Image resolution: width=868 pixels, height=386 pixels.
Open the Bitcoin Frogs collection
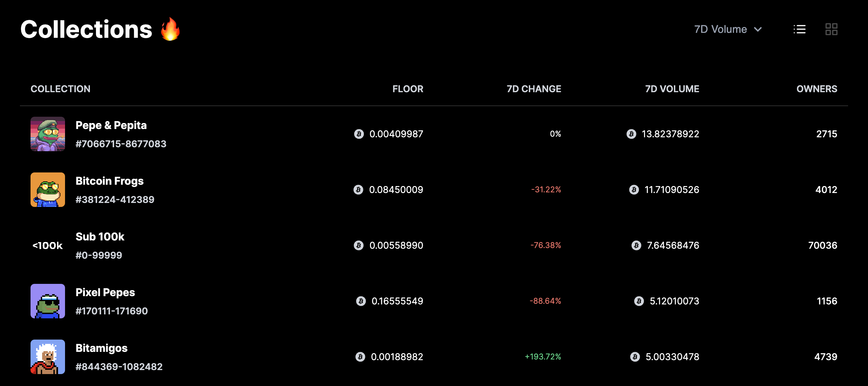coord(109,181)
